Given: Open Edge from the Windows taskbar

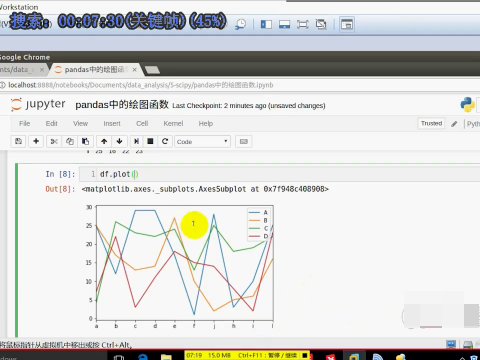Looking at the screenshot, I should pos(143,357).
